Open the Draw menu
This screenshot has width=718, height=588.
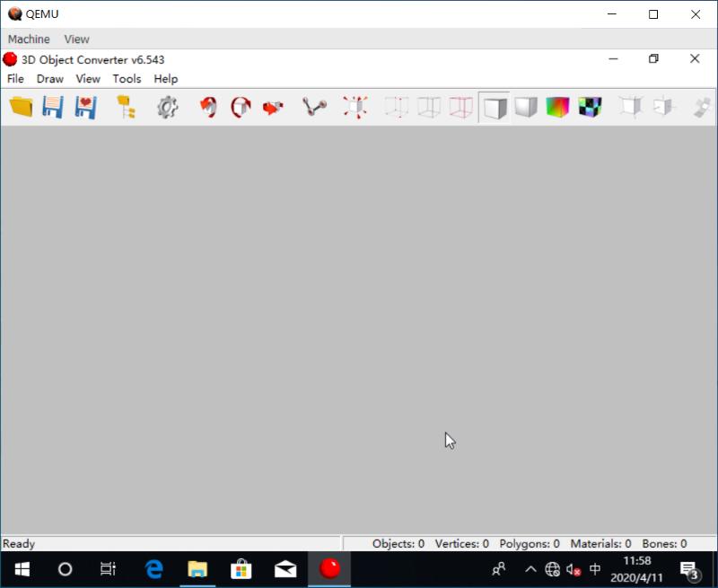pyautogui.click(x=49, y=79)
